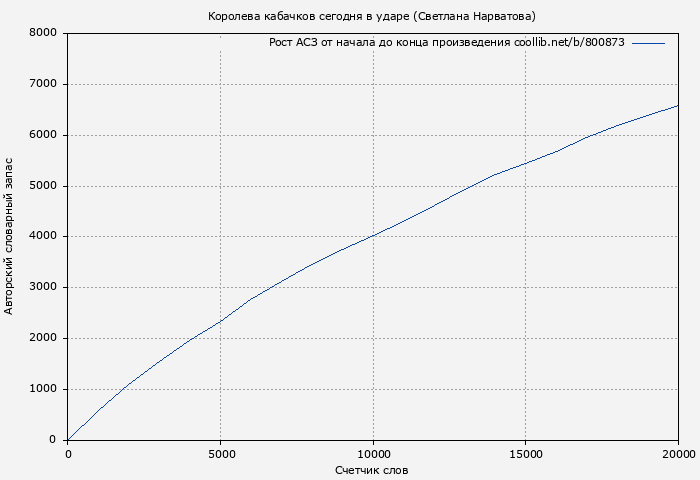Click the blue legend line sample

pos(648,43)
